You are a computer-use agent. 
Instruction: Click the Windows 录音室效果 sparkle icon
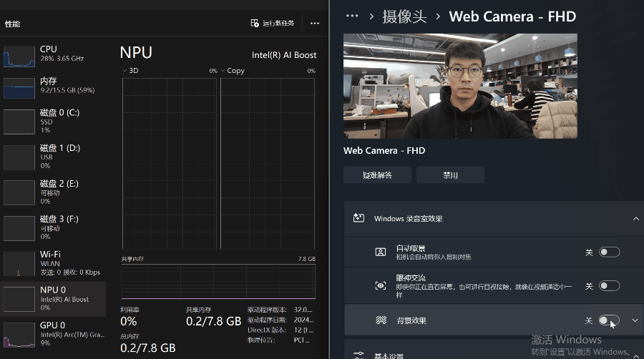click(x=359, y=218)
